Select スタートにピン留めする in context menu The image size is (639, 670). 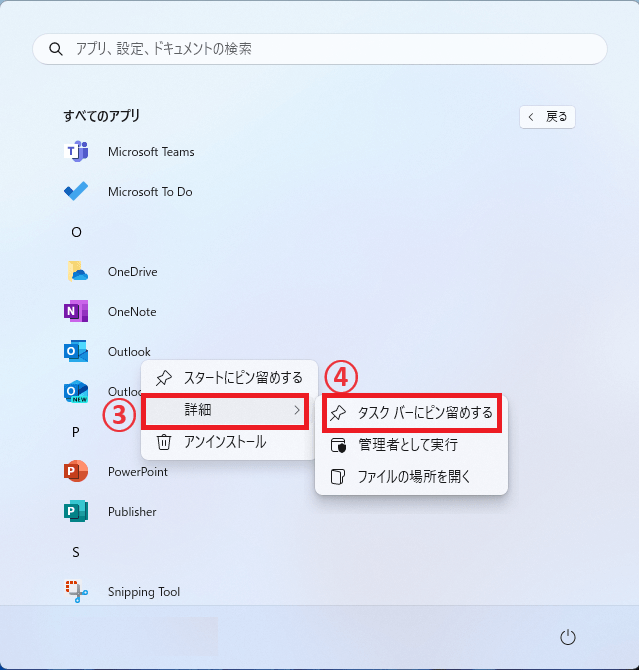(230, 378)
